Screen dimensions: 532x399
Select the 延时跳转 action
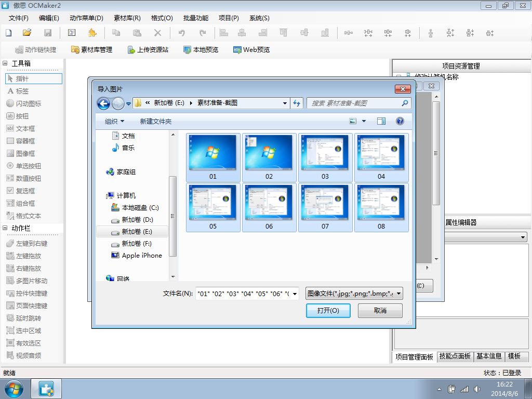coord(24,318)
